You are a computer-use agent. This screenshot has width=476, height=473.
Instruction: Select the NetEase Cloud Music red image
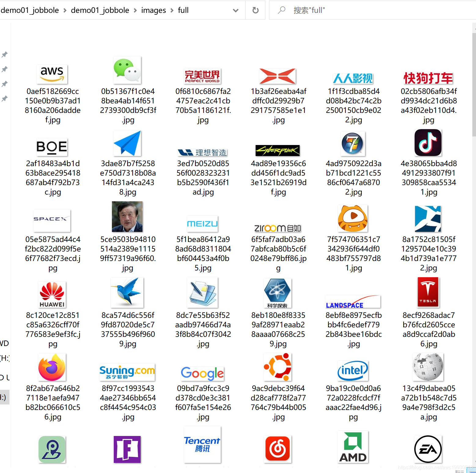tap(278, 449)
